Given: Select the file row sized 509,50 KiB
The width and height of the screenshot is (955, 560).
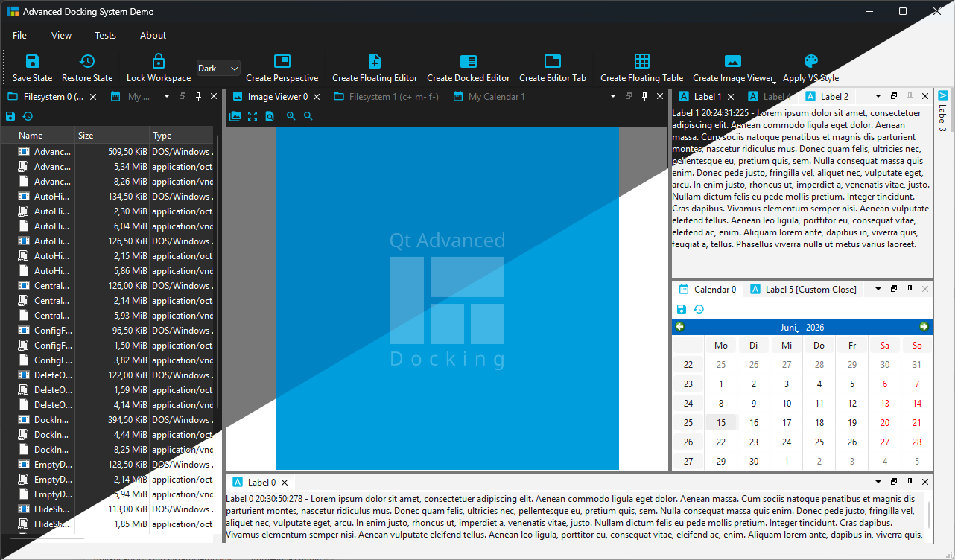Looking at the screenshot, I should coord(108,152).
